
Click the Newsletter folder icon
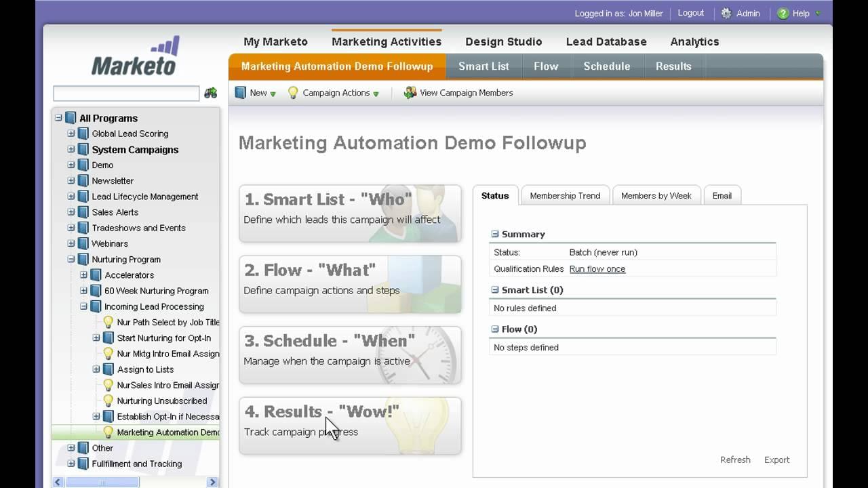pos(83,181)
